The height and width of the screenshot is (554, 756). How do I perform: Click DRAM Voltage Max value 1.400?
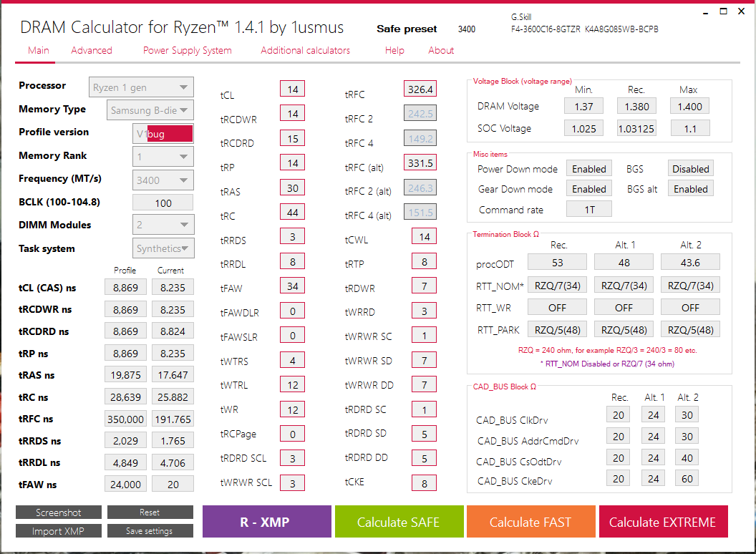pyautogui.click(x=689, y=106)
